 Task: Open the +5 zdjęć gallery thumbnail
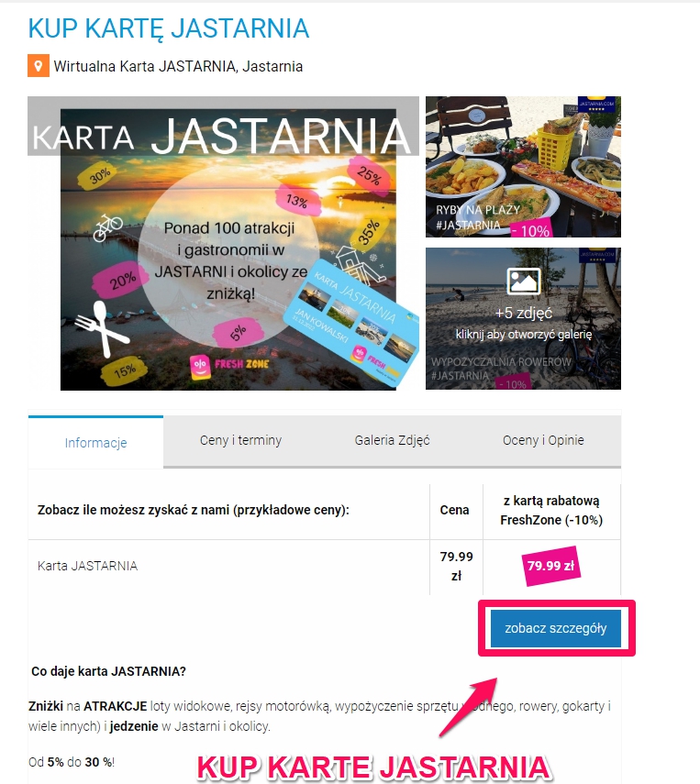pos(523,318)
